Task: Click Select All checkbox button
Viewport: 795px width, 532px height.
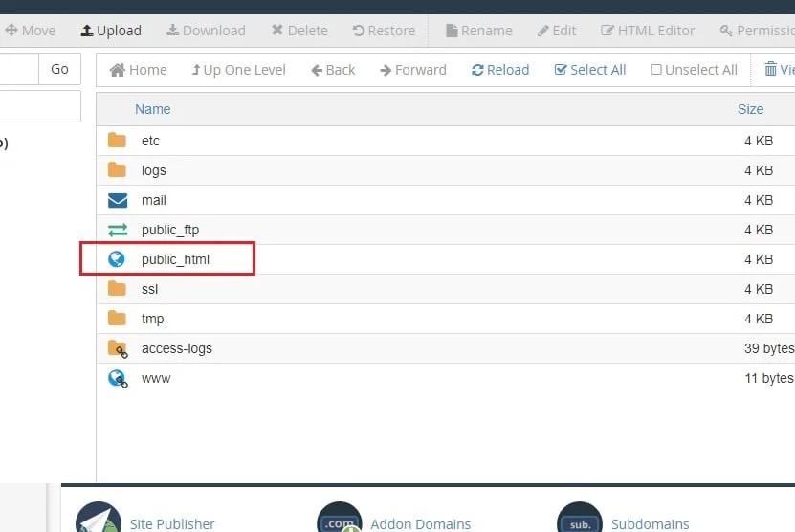Action: point(589,70)
